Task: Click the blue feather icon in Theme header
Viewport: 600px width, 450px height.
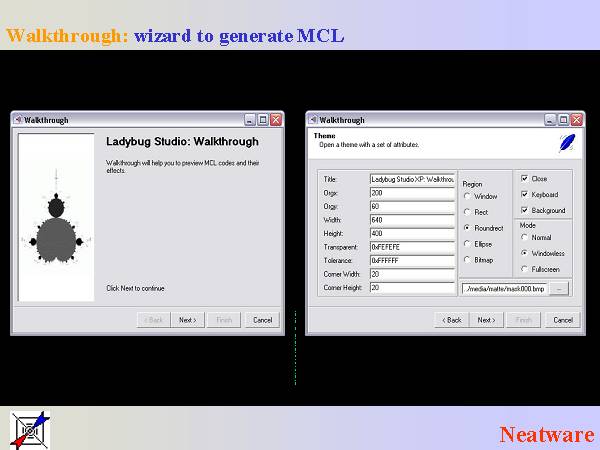Action: 566,141
